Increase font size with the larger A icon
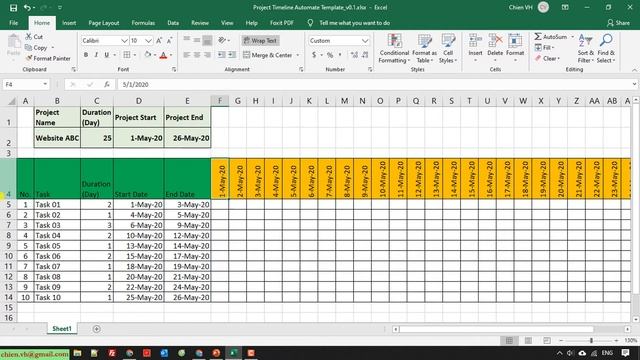This screenshot has width=640, height=360. coord(159,40)
